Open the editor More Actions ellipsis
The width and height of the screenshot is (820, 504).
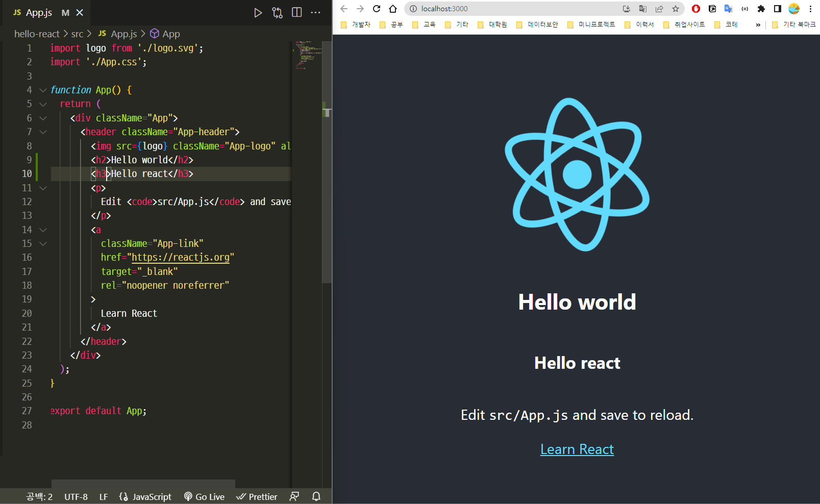pyautogui.click(x=316, y=12)
